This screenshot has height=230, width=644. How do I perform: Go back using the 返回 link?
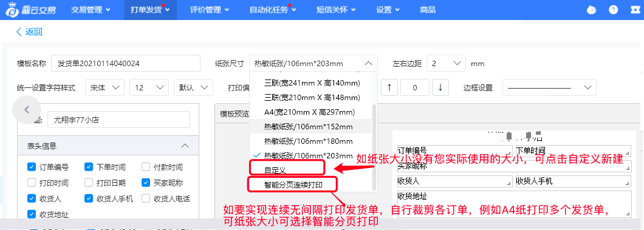(x=29, y=32)
